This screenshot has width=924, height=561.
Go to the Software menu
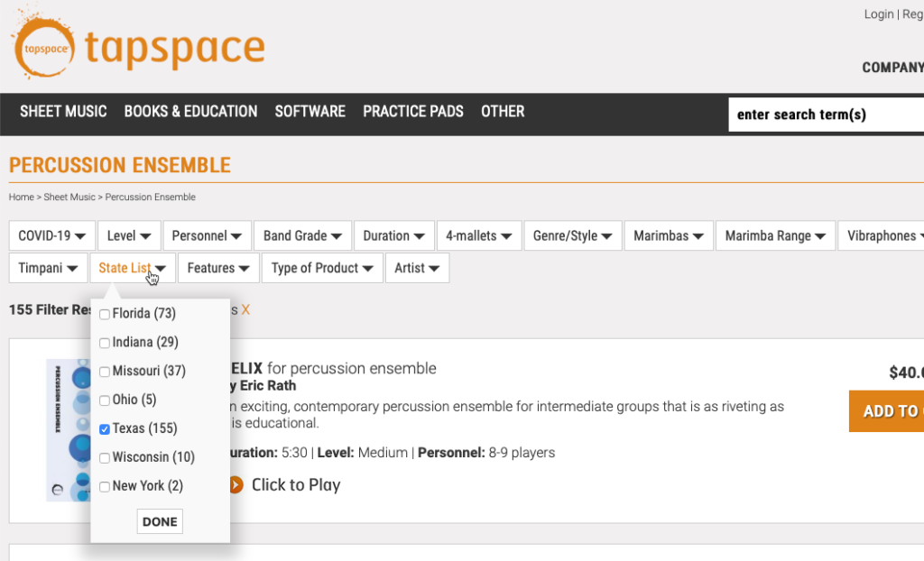pyautogui.click(x=310, y=111)
